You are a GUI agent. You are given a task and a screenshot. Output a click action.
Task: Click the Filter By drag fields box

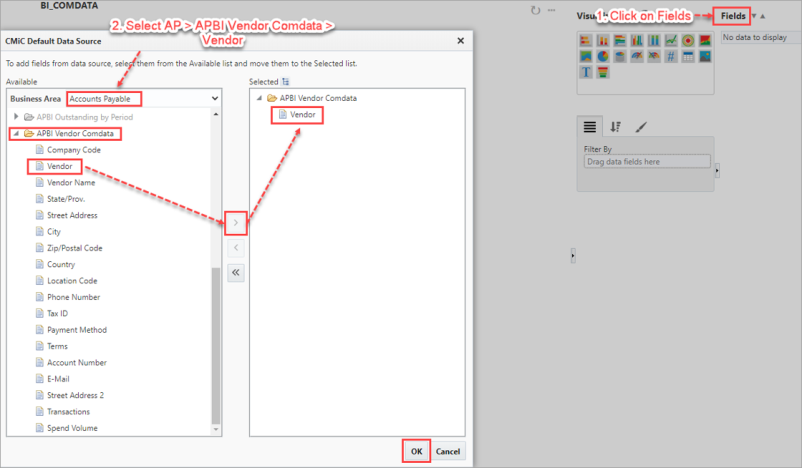[647, 162]
